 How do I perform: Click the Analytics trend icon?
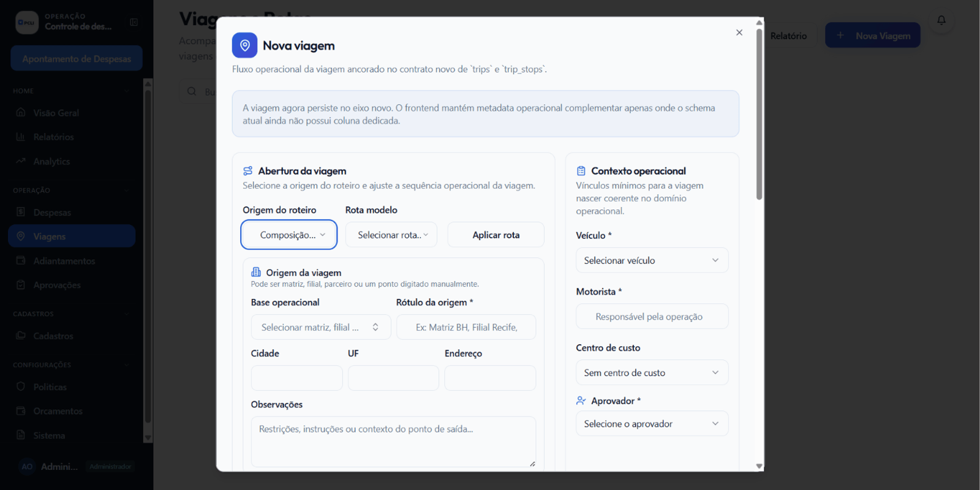click(x=21, y=161)
